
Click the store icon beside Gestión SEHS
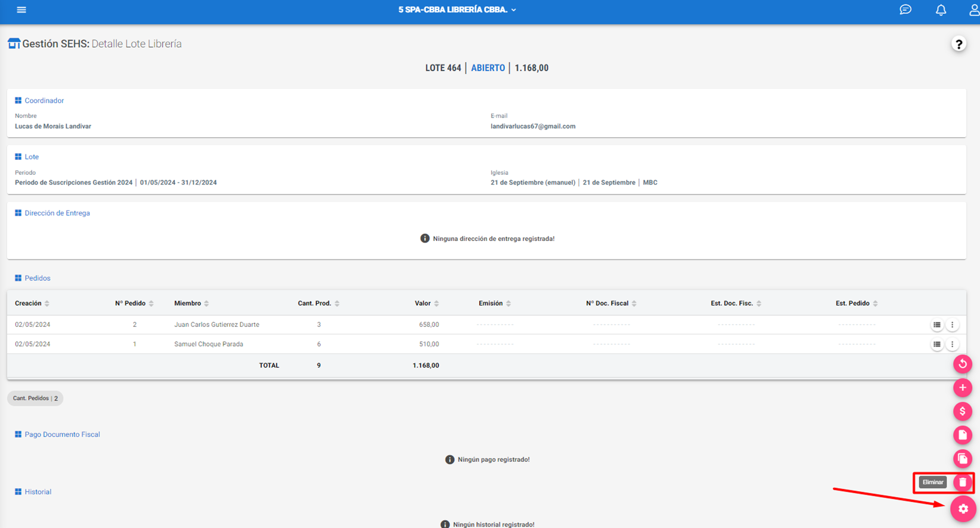[x=14, y=44]
